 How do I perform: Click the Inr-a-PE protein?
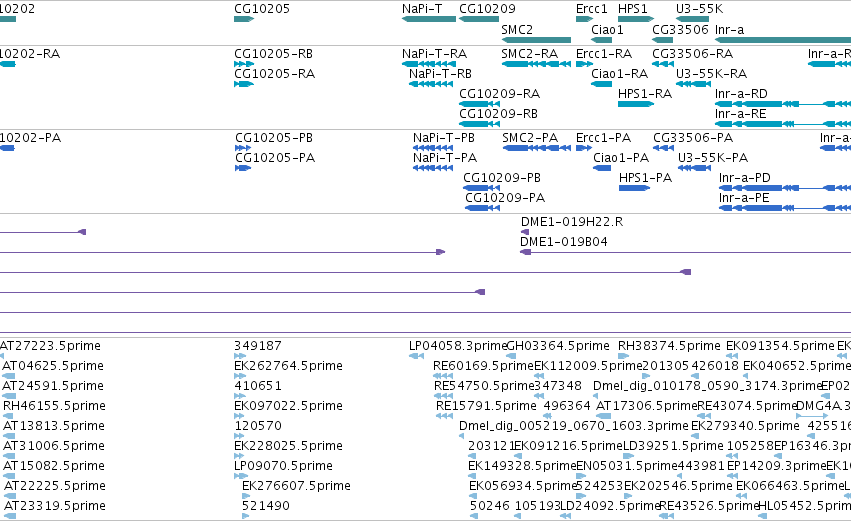click(785, 208)
